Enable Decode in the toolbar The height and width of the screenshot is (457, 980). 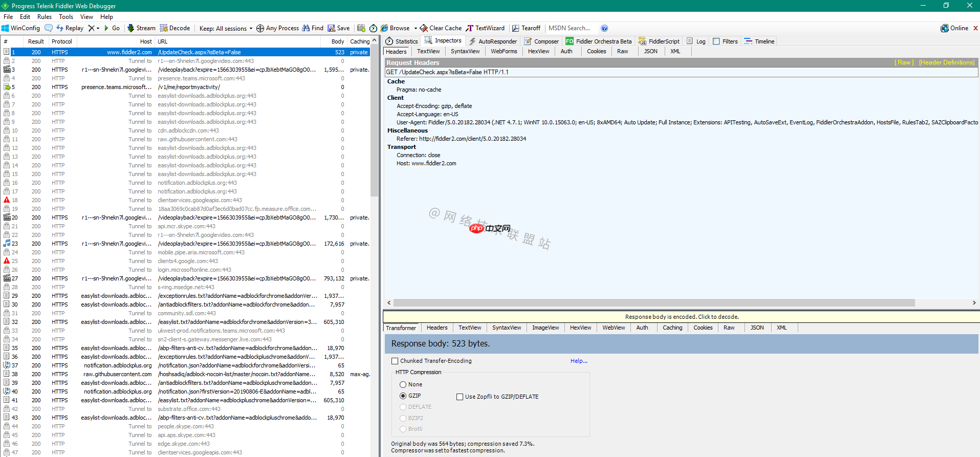[x=175, y=28]
